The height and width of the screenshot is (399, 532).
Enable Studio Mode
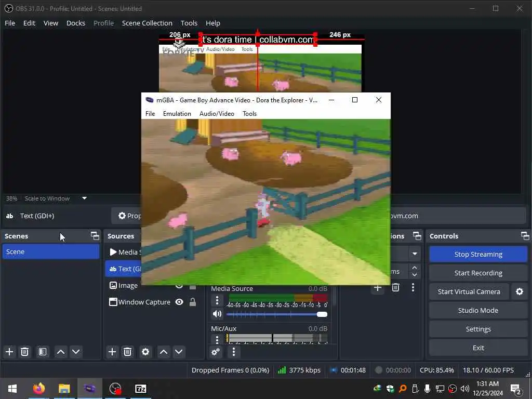point(478,310)
